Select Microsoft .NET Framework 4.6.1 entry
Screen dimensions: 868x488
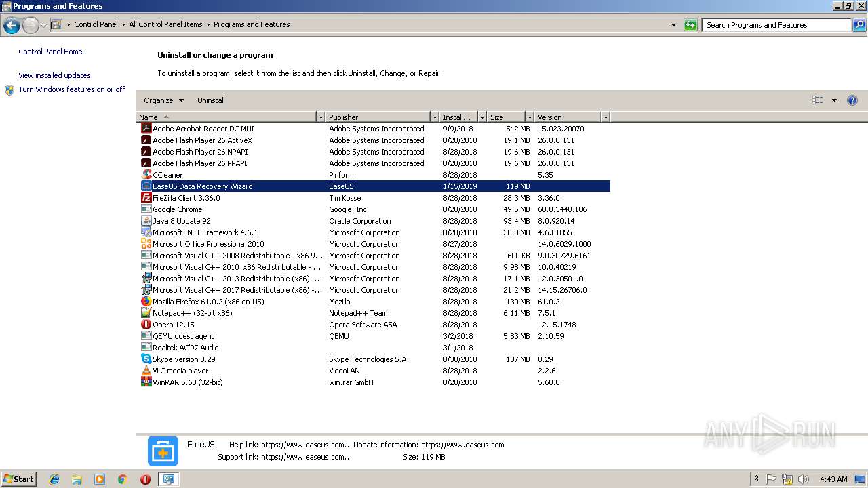pyautogui.click(x=373, y=232)
